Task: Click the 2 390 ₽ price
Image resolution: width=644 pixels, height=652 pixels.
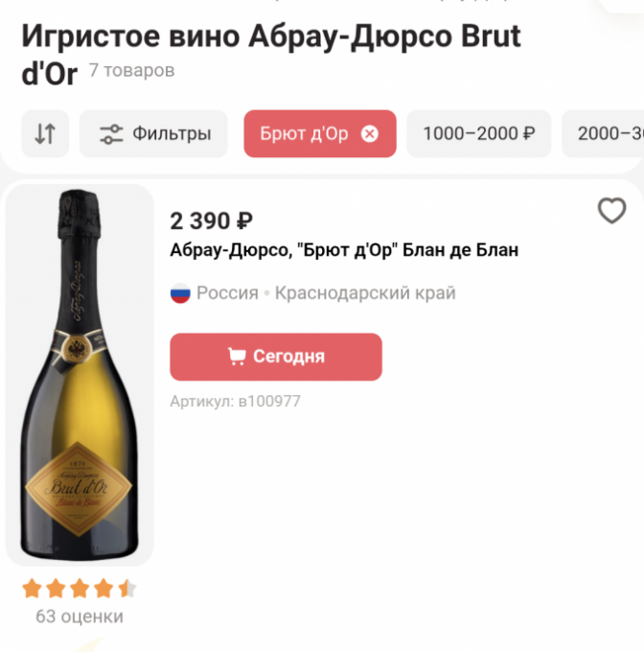Action: [x=212, y=221]
